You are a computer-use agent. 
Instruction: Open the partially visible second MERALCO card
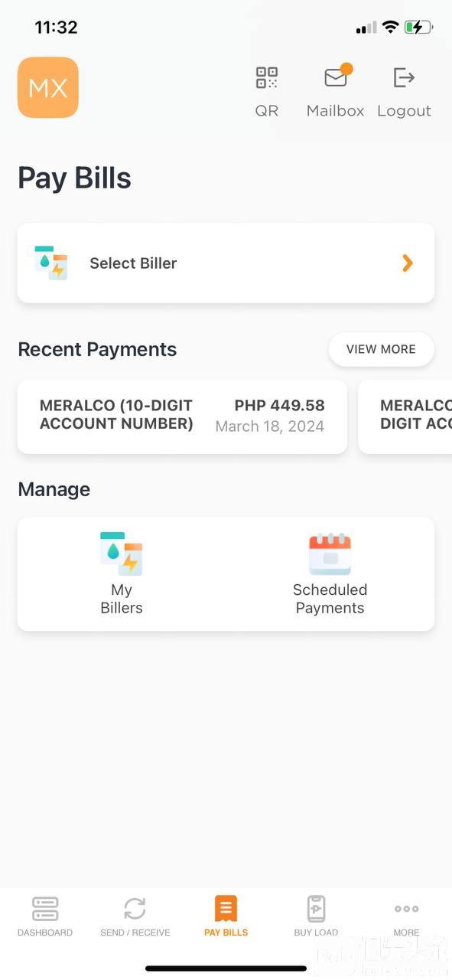pyautogui.click(x=405, y=416)
